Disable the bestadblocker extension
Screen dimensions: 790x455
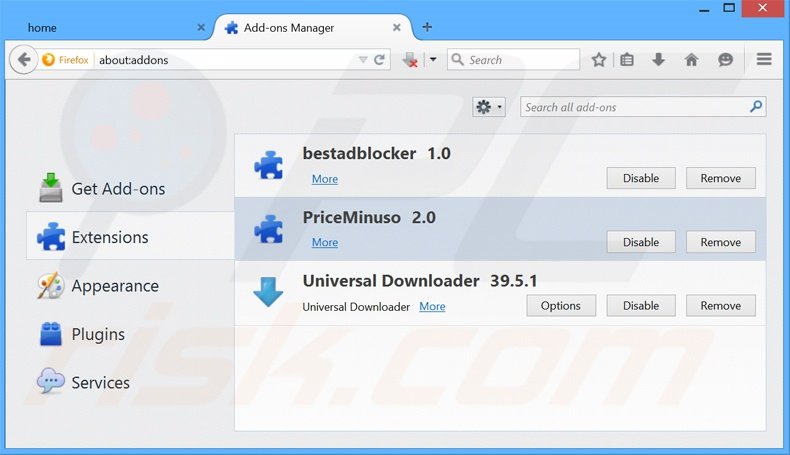[x=641, y=178]
